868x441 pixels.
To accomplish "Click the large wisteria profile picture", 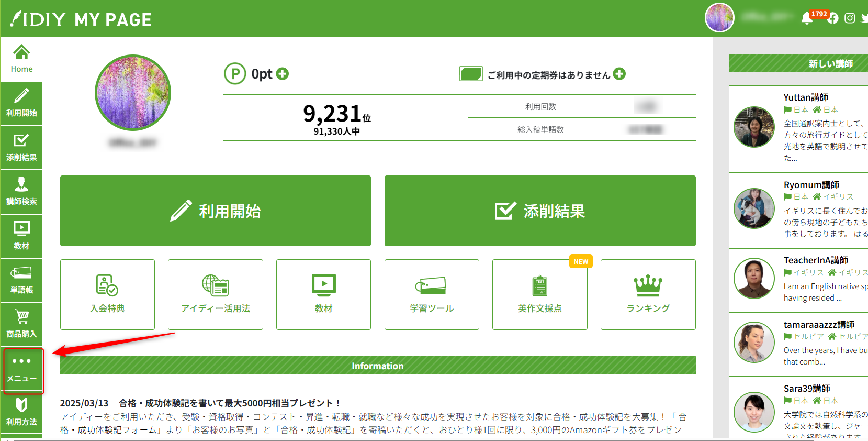I will [x=133, y=93].
